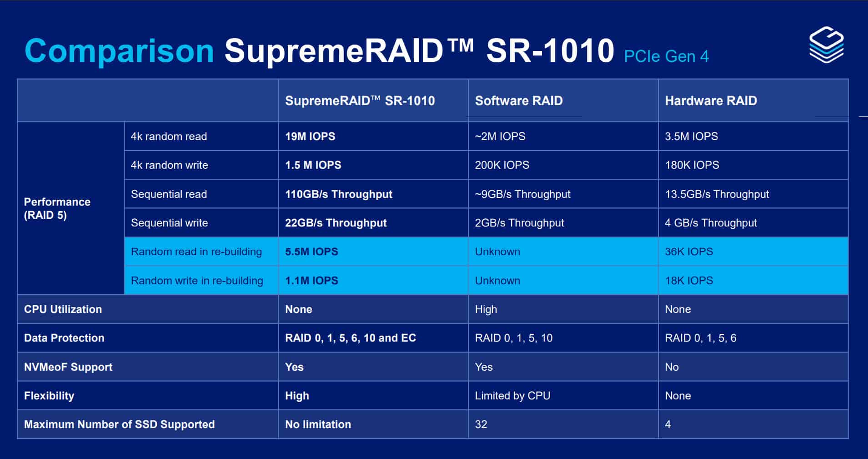Select the '4' maximum SSD cell
Image resolution: width=868 pixels, height=459 pixels.
753,424
